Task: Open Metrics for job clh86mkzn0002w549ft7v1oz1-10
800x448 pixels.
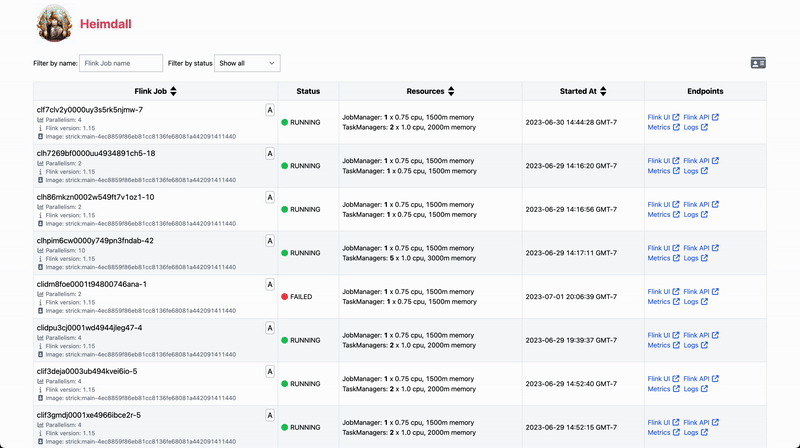Action: pos(663,215)
